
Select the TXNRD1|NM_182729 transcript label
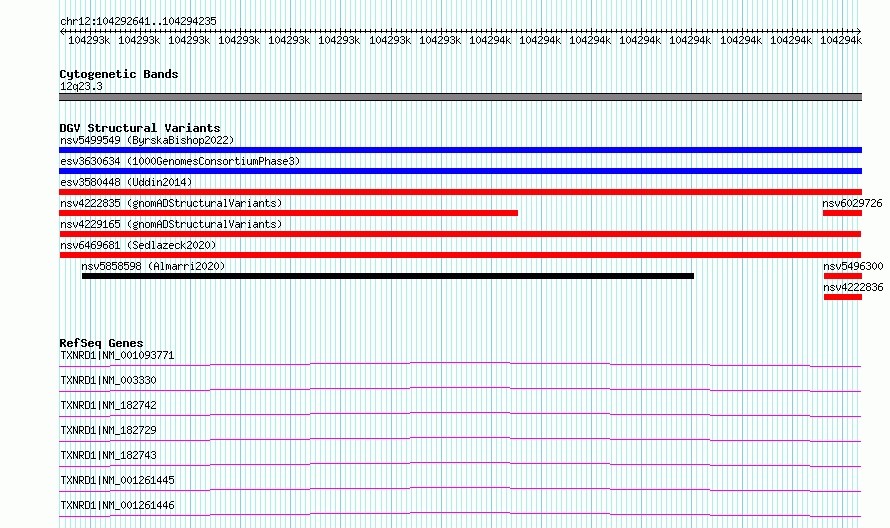(108, 430)
